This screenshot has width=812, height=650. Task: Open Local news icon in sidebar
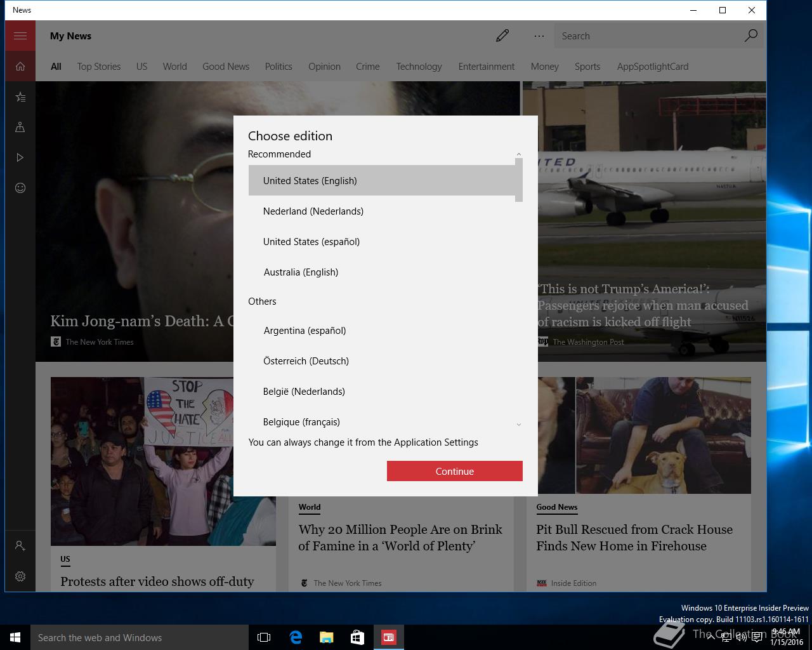click(x=20, y=127)
